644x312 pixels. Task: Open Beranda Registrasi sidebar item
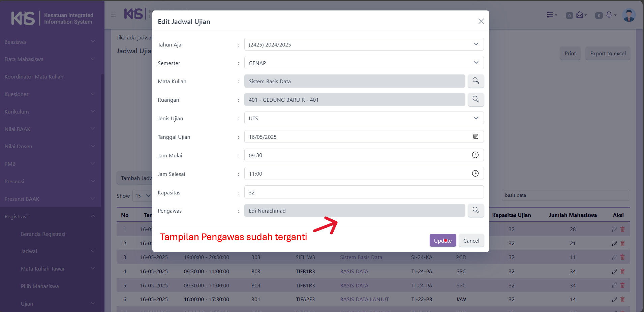(x=43, y=234)
